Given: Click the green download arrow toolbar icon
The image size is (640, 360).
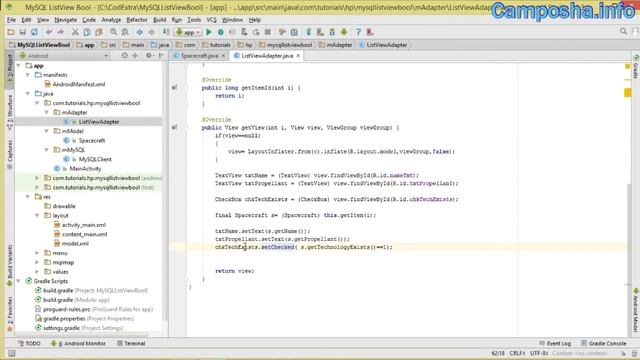Looking at the screenshot, I should pos(344,32).
